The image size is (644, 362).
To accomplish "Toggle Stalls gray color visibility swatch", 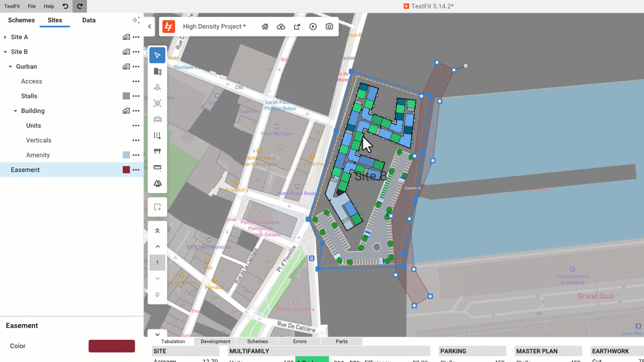I will (126, 96).
